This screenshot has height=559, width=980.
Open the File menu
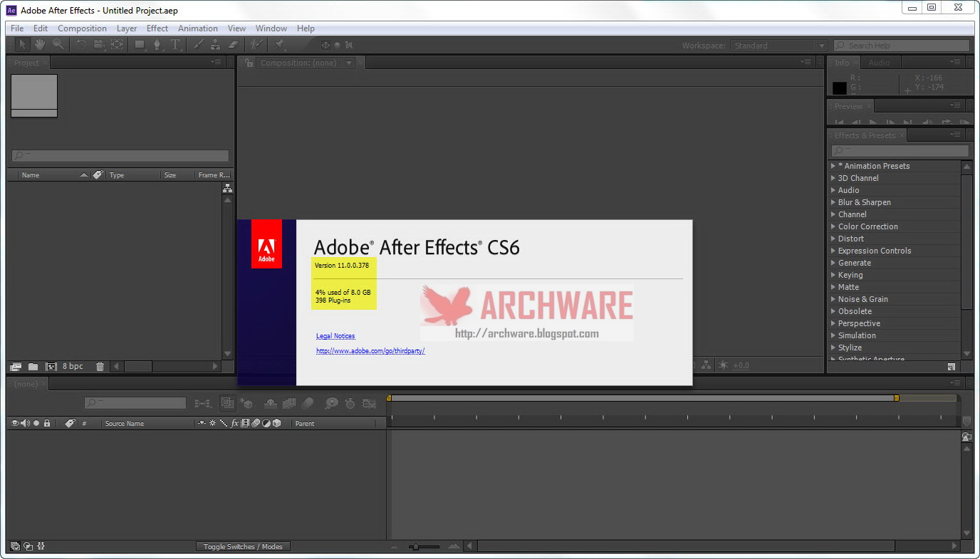17,28
